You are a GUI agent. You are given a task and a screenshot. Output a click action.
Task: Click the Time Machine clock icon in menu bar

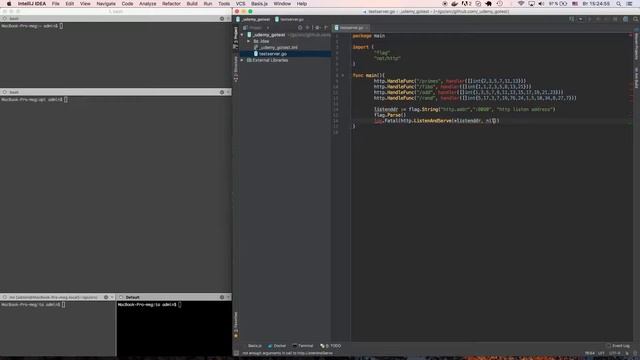coord(500,4)
